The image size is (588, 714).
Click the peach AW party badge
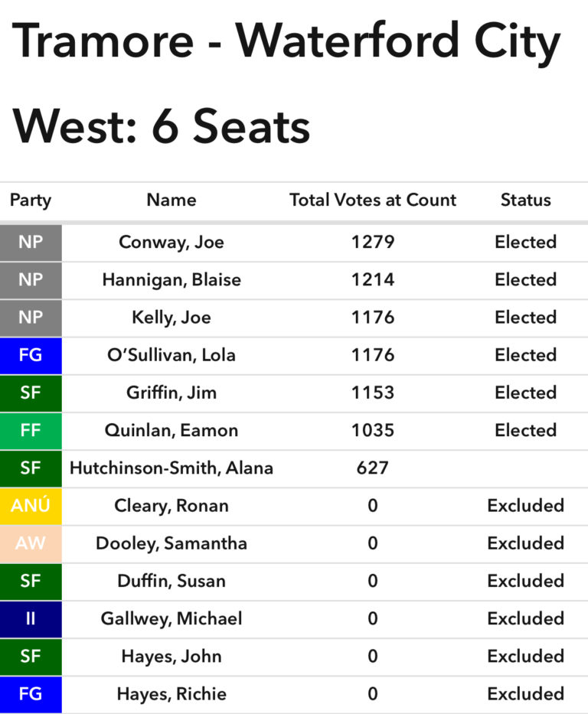click(31, 544)
